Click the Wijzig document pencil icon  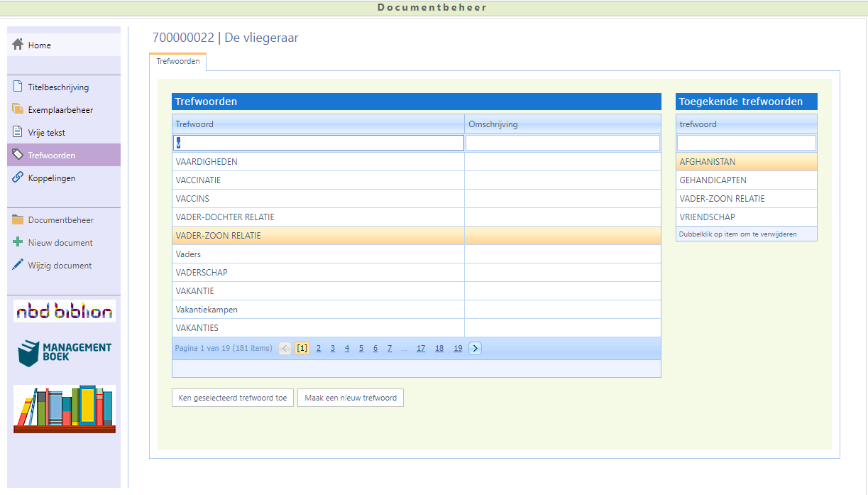click(x=18, y=266)
